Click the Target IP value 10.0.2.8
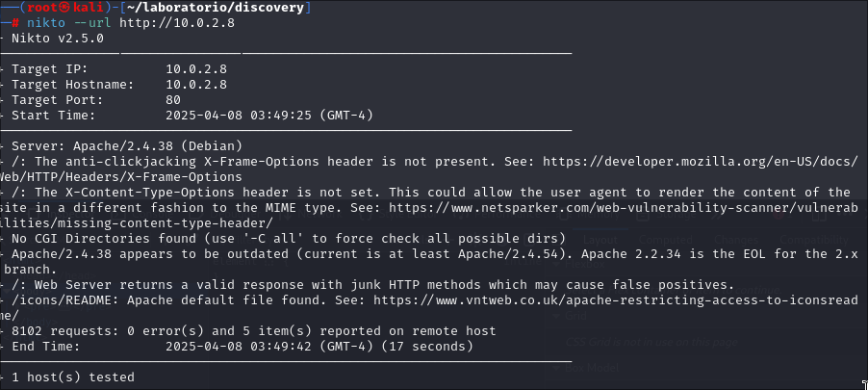The height and width of the screenshot is (390, 868). (x=196, y=69)
